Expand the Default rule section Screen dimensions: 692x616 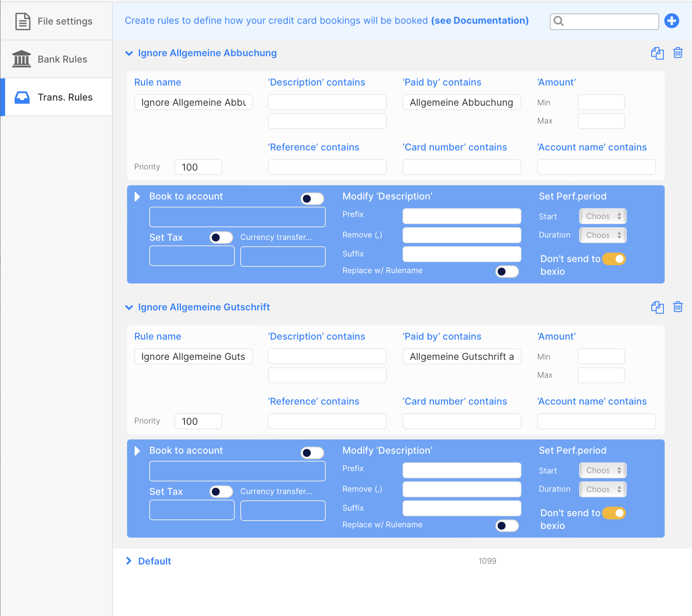[129, 561]
